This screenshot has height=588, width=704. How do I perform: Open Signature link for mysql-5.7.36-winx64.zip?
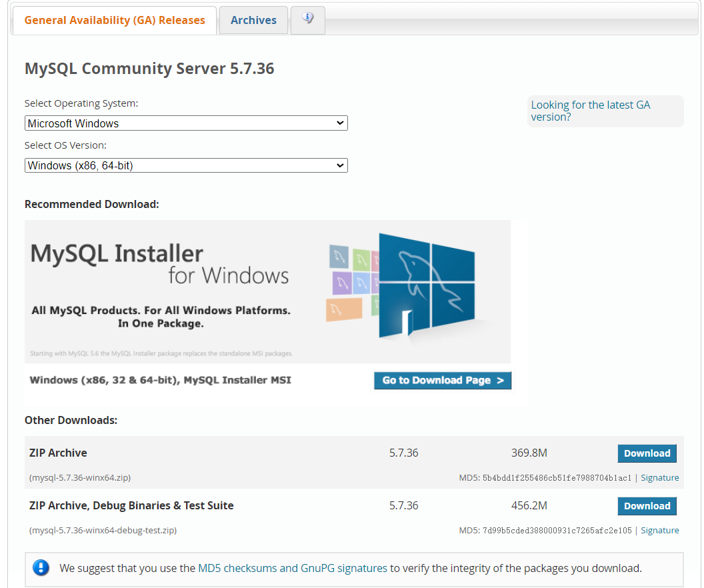[x=659, y=477]
